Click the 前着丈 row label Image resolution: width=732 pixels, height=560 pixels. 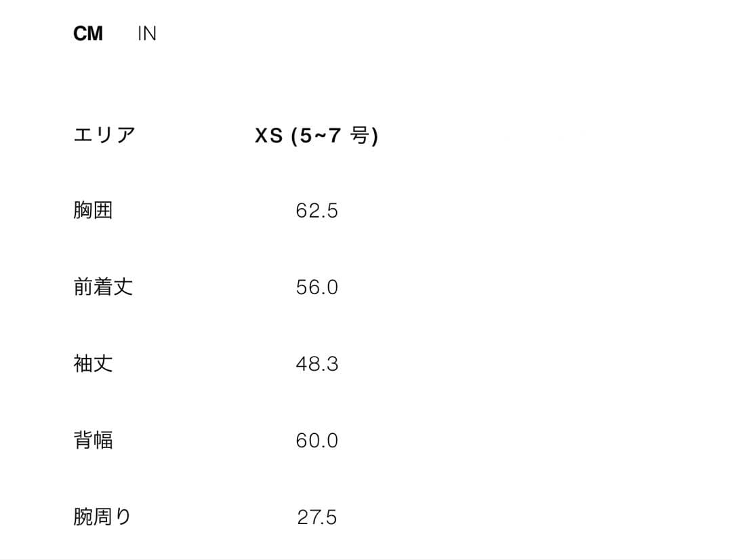tap(104, 287)
